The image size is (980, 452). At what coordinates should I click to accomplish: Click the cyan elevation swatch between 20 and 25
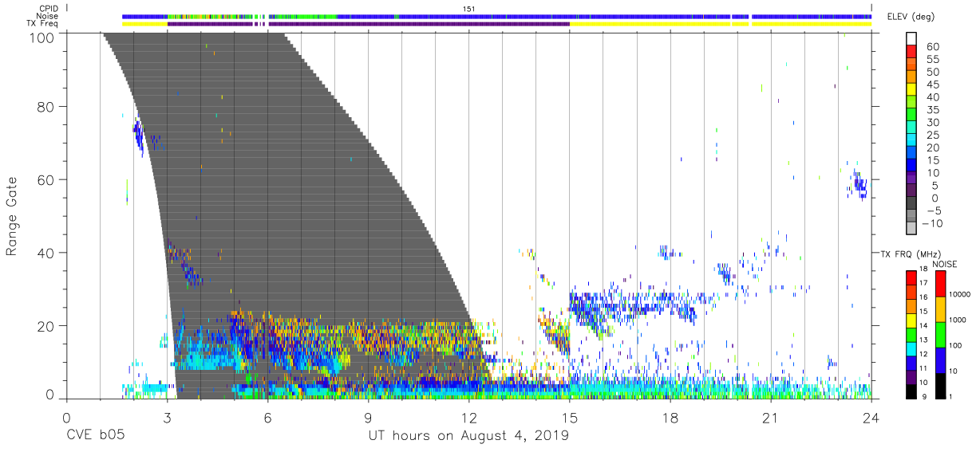coord(912,141)
